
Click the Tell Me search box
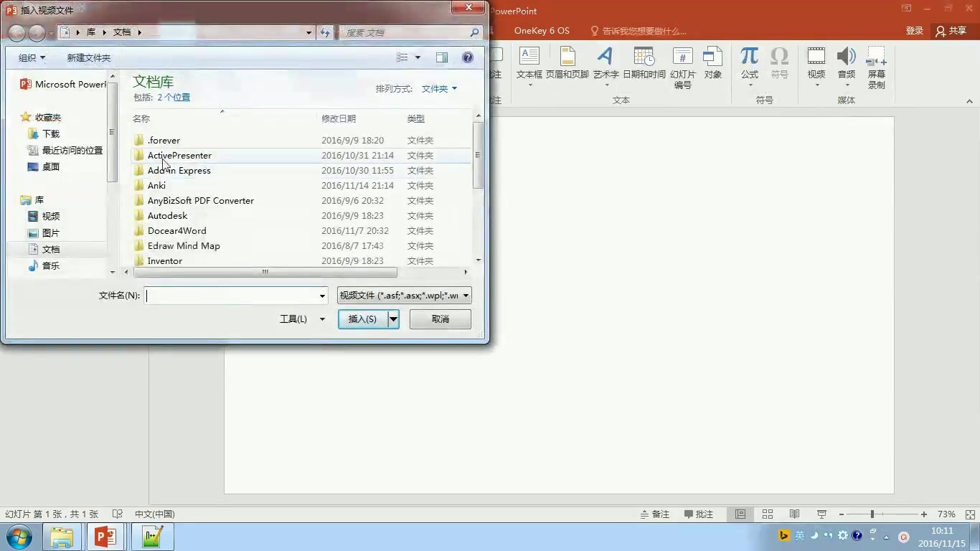(639, 31)
